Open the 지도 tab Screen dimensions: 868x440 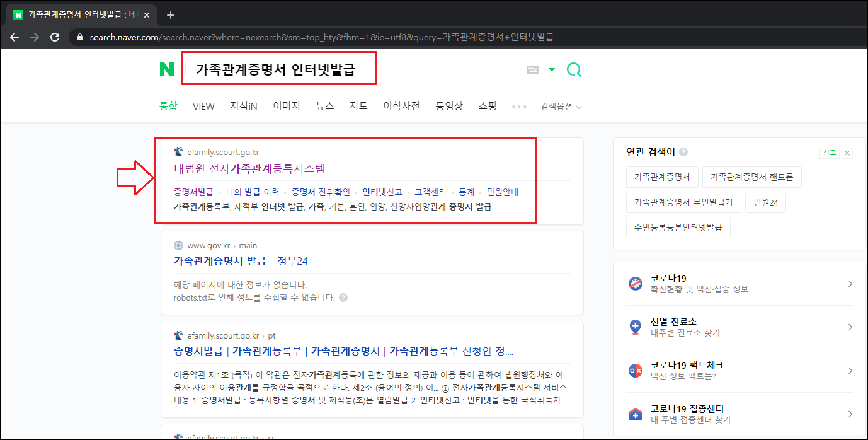pyautogui.click(x=358, y=107)
